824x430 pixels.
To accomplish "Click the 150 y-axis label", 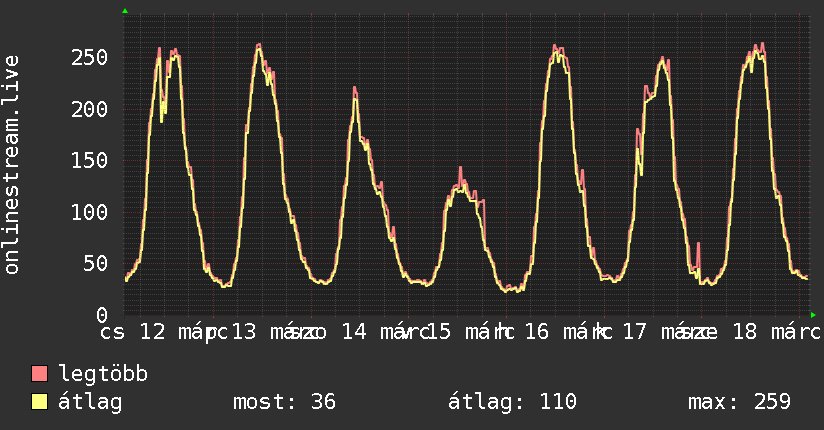I will tap(89, 160).
